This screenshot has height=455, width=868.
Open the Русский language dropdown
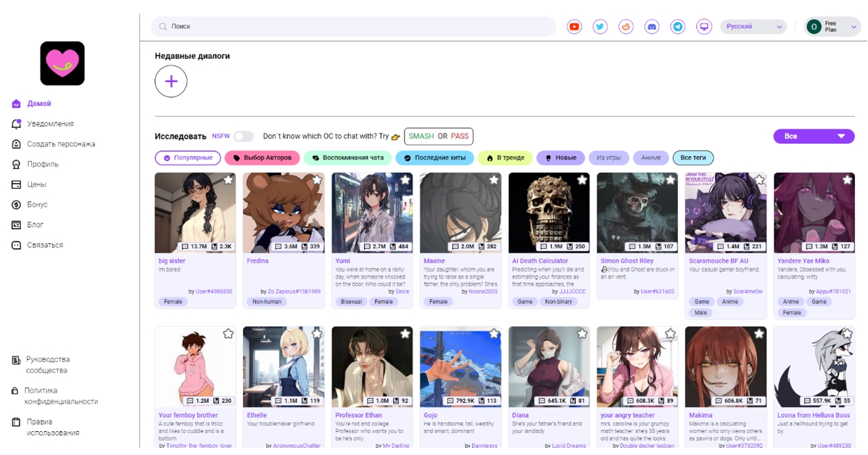753,27
